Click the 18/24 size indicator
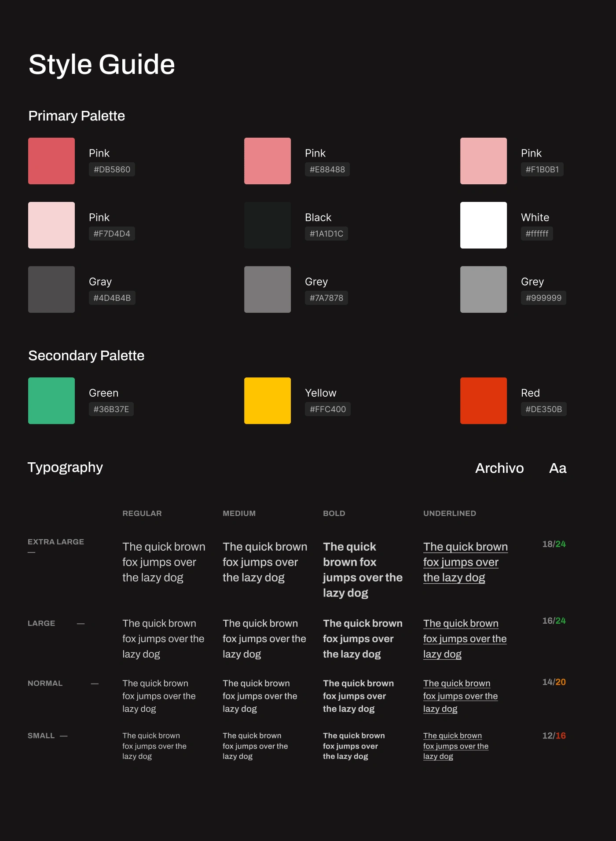 [x=554, y=544]
